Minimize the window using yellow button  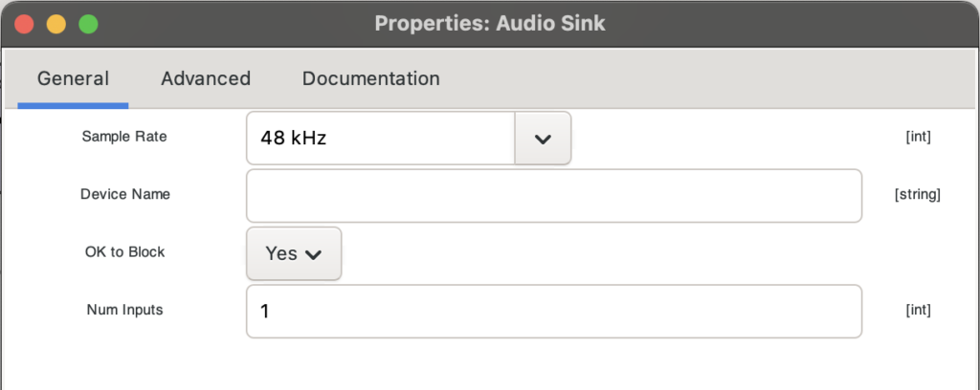tap(56, 24)
